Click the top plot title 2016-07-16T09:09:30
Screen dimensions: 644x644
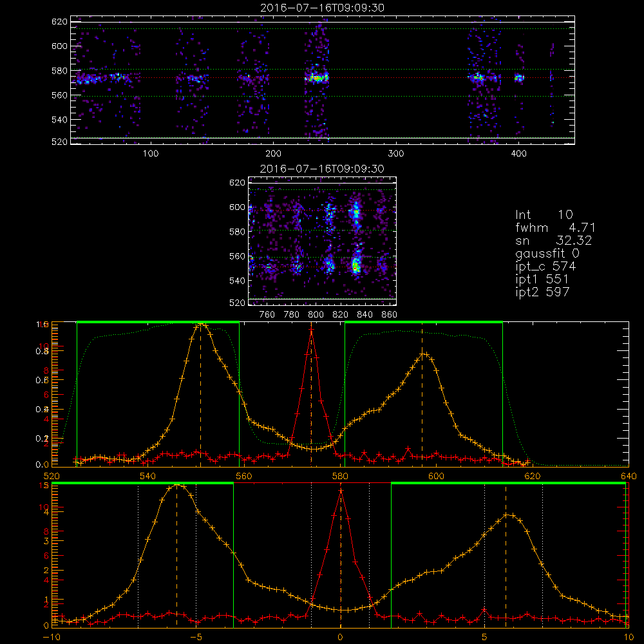323,8
